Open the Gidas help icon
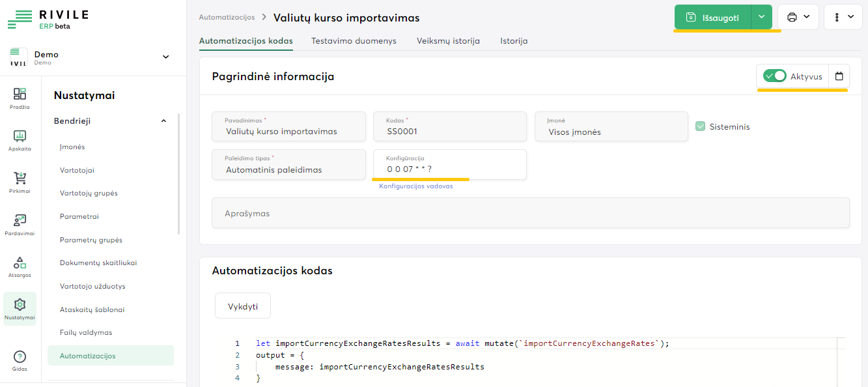Screen dimensions: 868x387 (20, 360)
